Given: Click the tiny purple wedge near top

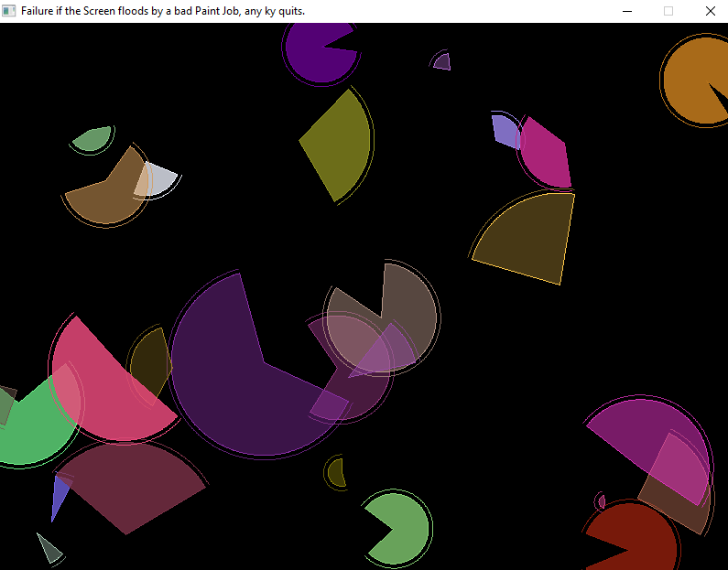Looking at the screenshot, I should point(442,61).
